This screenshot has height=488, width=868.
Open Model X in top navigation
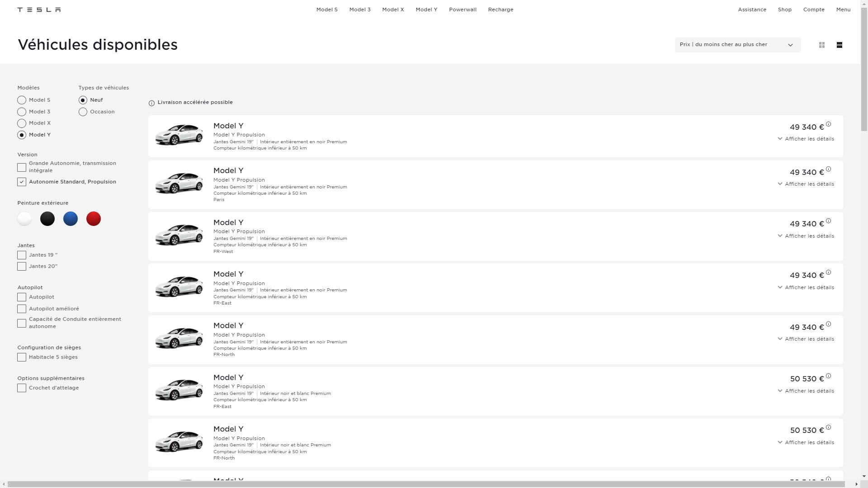pyautogui.click(x=393, y=9)
